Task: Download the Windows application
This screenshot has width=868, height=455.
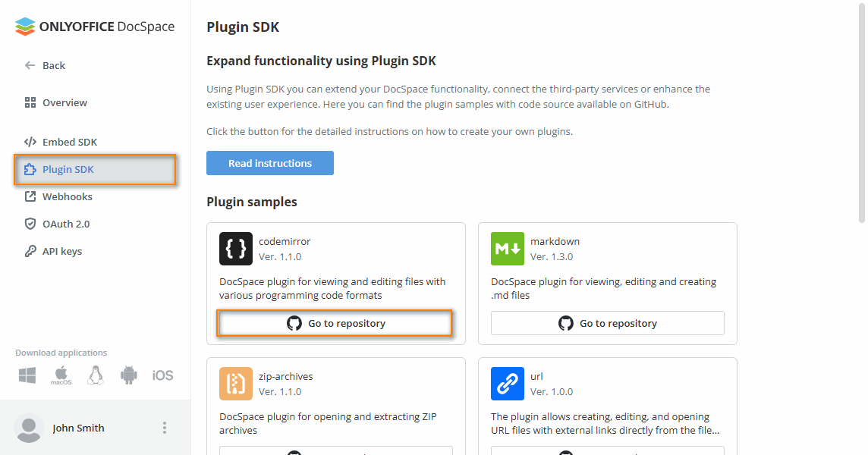Action: coord(27,375)
